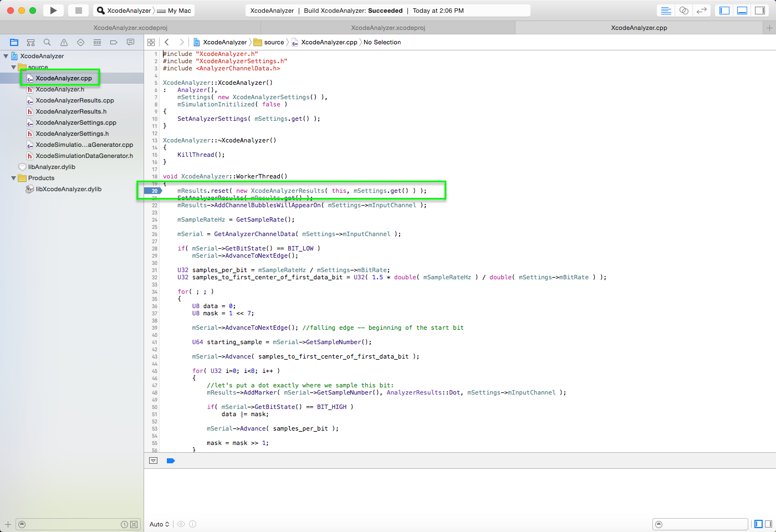Toggle the Debug area visibility
The width and height of the screenshot is (776, 532).
(x=742, y=11)
